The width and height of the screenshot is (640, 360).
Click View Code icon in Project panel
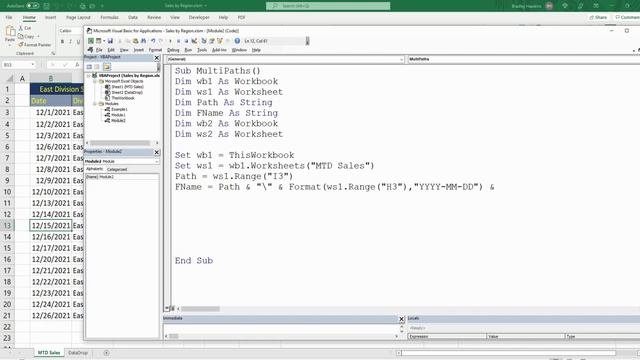[x=89, y=67]
